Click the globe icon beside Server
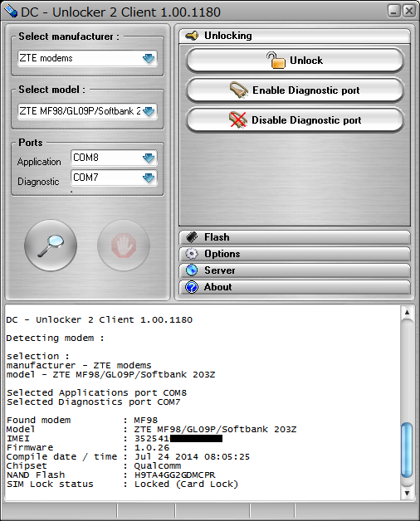 (192, 270)
